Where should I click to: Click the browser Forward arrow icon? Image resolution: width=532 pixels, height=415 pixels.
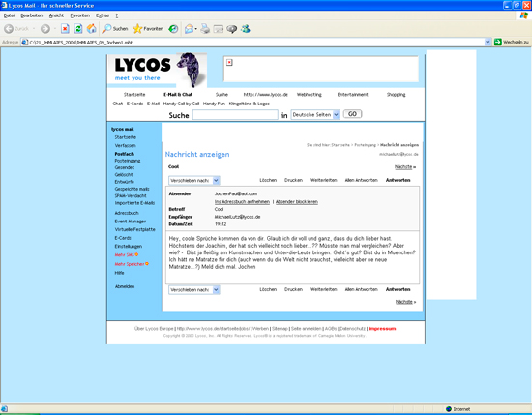tap(45, 29)
